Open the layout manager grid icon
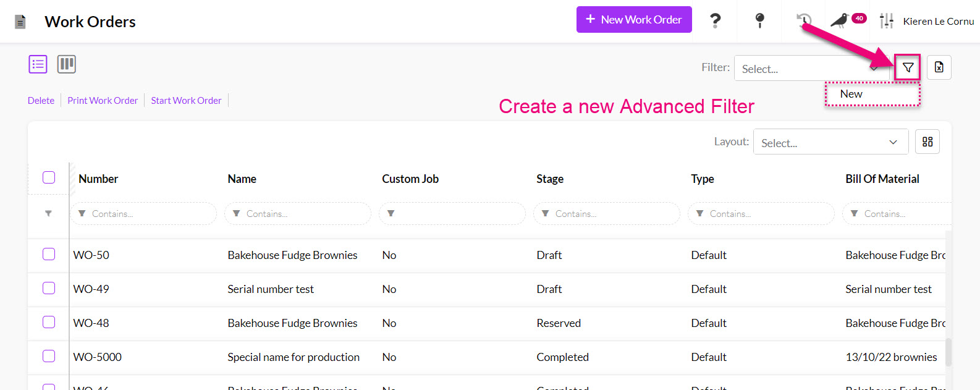The image size is (980, 390). [927, 142]
